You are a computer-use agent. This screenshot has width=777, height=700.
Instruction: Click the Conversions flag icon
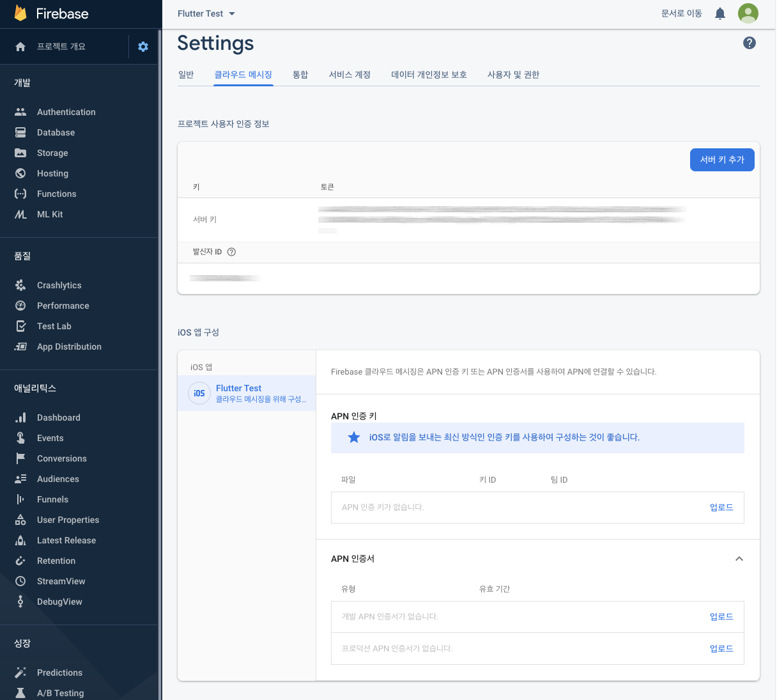20,458
